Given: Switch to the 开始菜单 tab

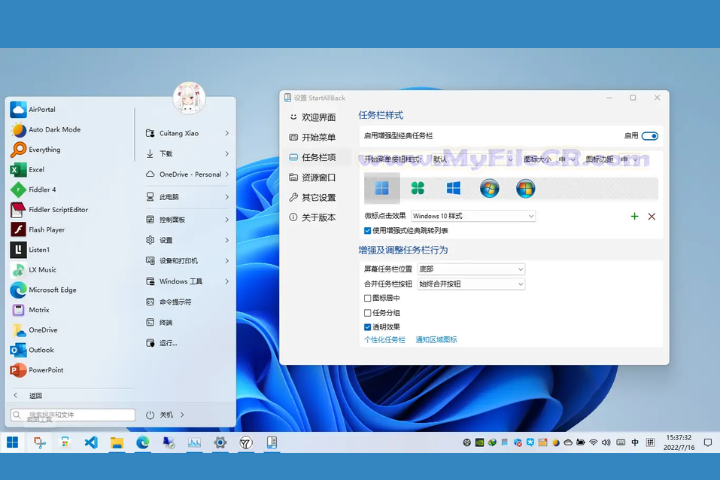Looking at the screenshot, I should coord(313,137).
